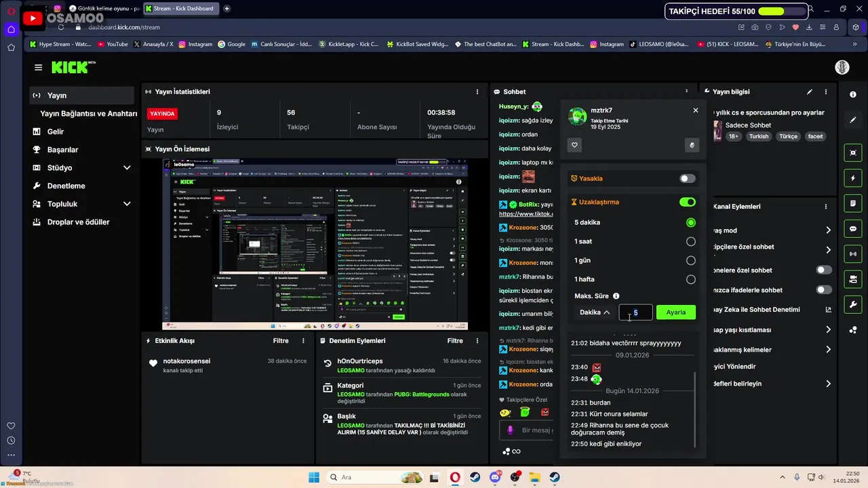This screenshot has width=868, height=488.
Task: Expand the followers-only chat row arrow
Action: point(828,250)
